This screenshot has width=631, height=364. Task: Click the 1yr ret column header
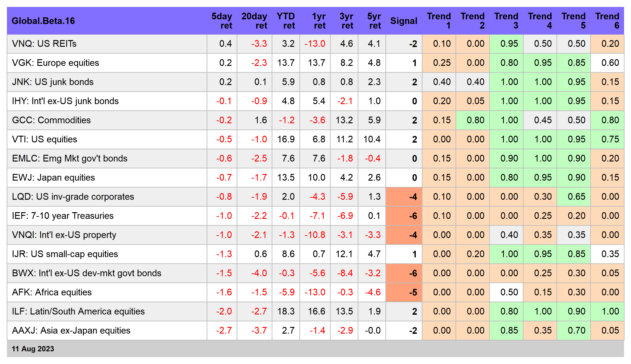pos(318,21)
